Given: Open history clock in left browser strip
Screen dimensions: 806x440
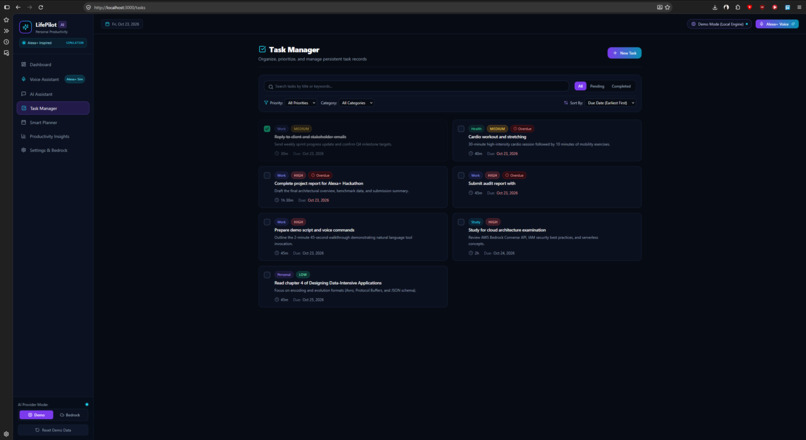Looking at the screenshot, I should pos(6,42).
